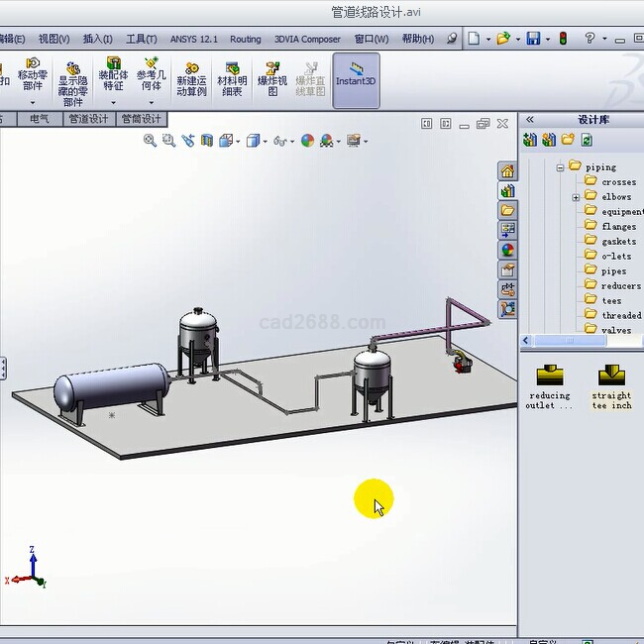Click the SolidWorks Resources home tab

[507, 170]
